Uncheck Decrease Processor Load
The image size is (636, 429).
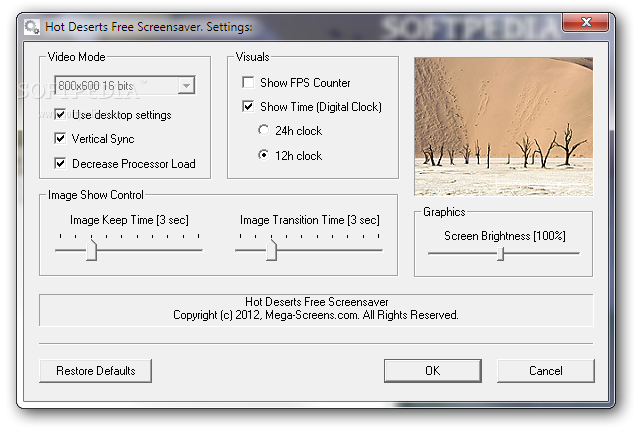60,163
